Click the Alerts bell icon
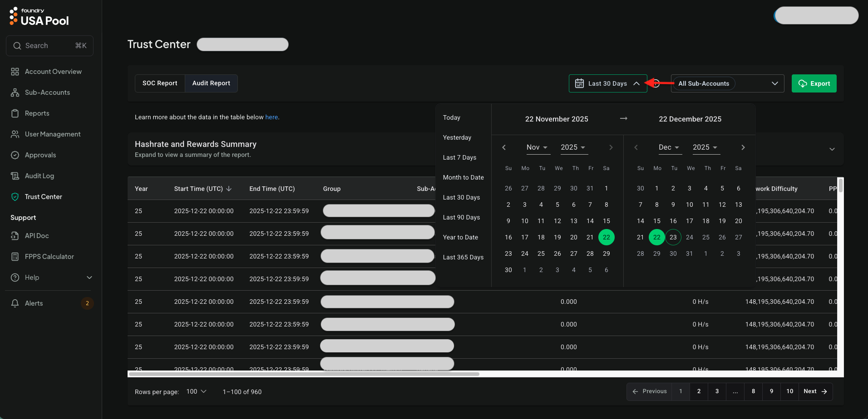Screen dimensions: 868x419 pyautogui.click(x=15, y=303)
